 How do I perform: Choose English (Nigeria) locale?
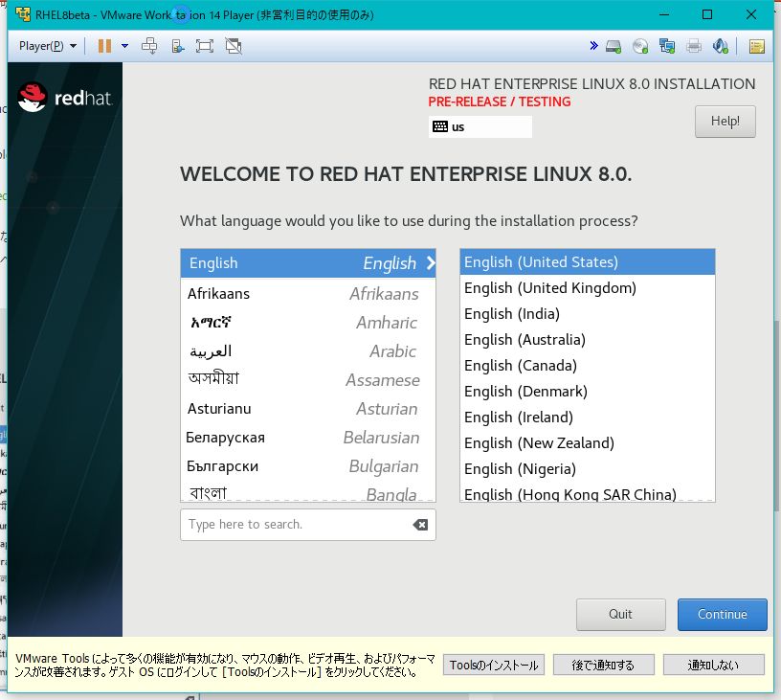[x=588, y=469]
